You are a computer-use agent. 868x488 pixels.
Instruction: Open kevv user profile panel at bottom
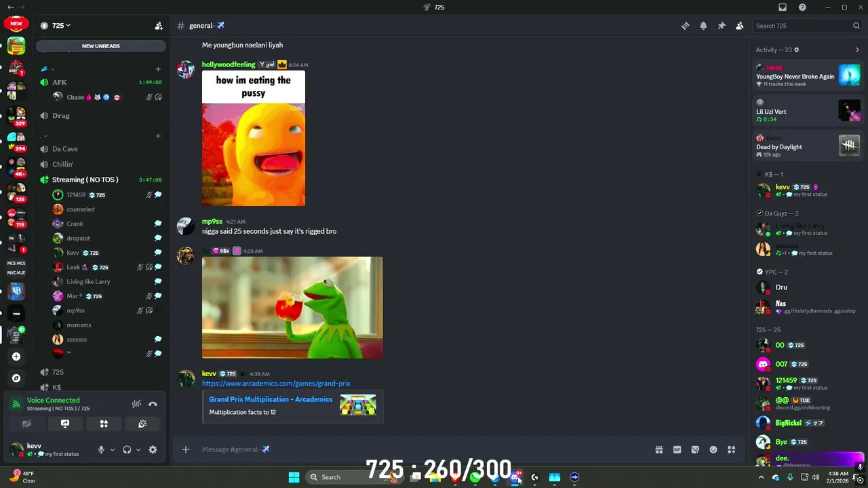(x=47, y=449)
